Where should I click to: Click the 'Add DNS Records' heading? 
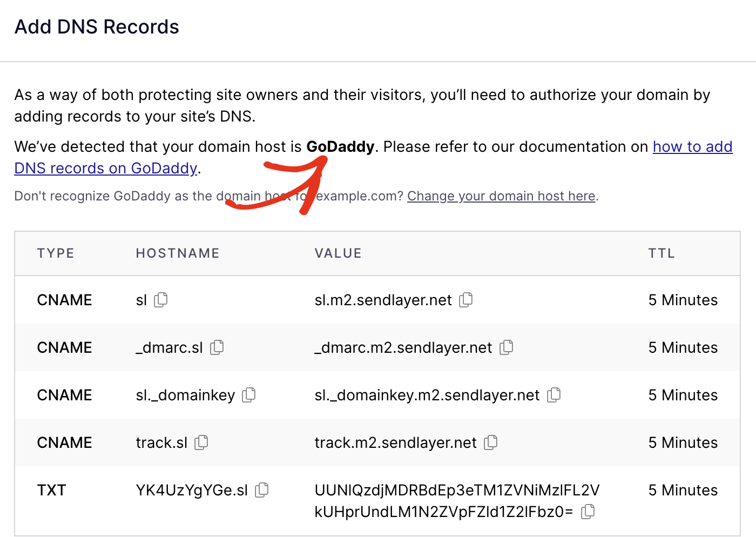click(x=97, y=27)
